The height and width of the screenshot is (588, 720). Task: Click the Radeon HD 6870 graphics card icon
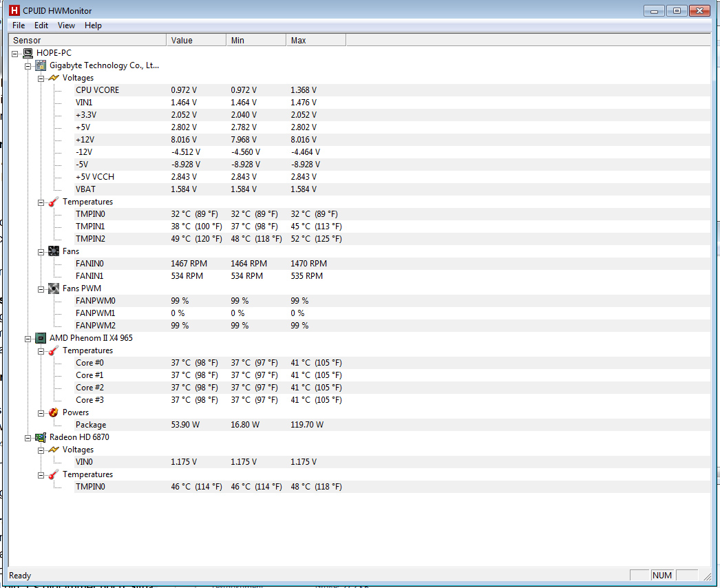coord(41,437)
